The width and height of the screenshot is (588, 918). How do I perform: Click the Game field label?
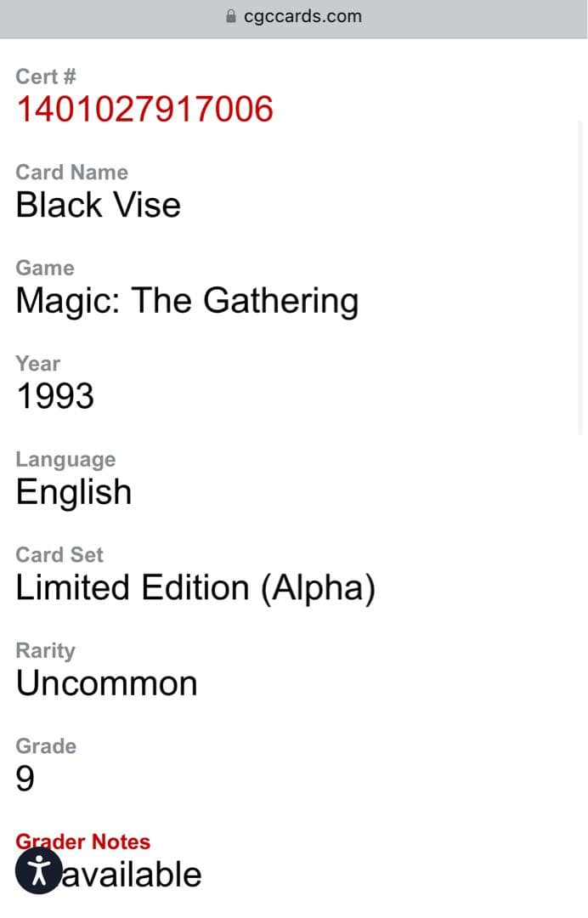coord(44,268)
